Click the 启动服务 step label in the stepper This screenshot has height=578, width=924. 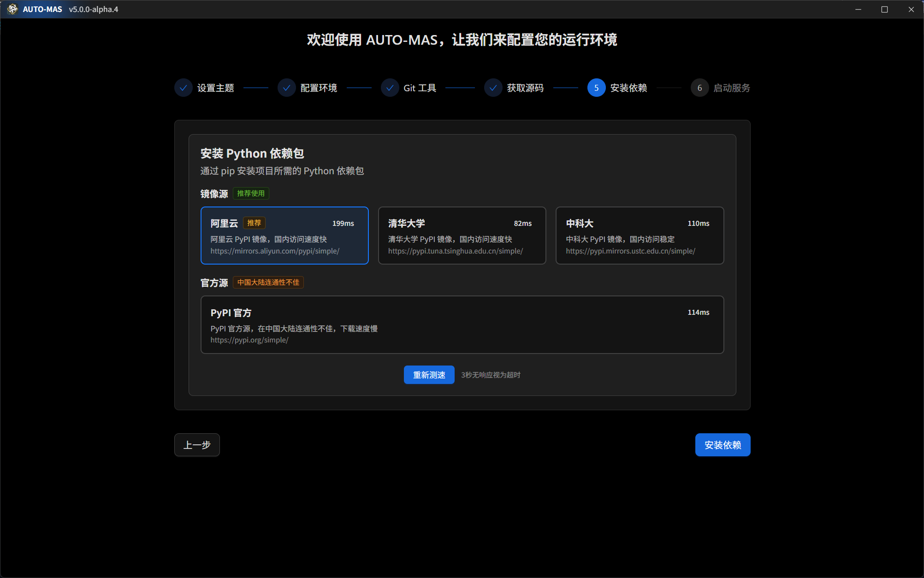(x=732, y=88)
